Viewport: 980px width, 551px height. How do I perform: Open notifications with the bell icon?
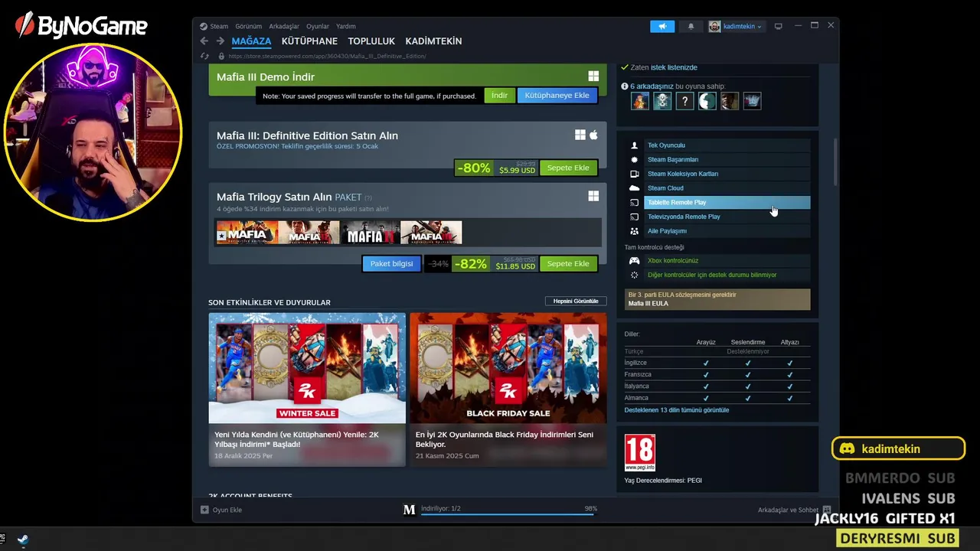pyautogui.click(x=691, y=26)
